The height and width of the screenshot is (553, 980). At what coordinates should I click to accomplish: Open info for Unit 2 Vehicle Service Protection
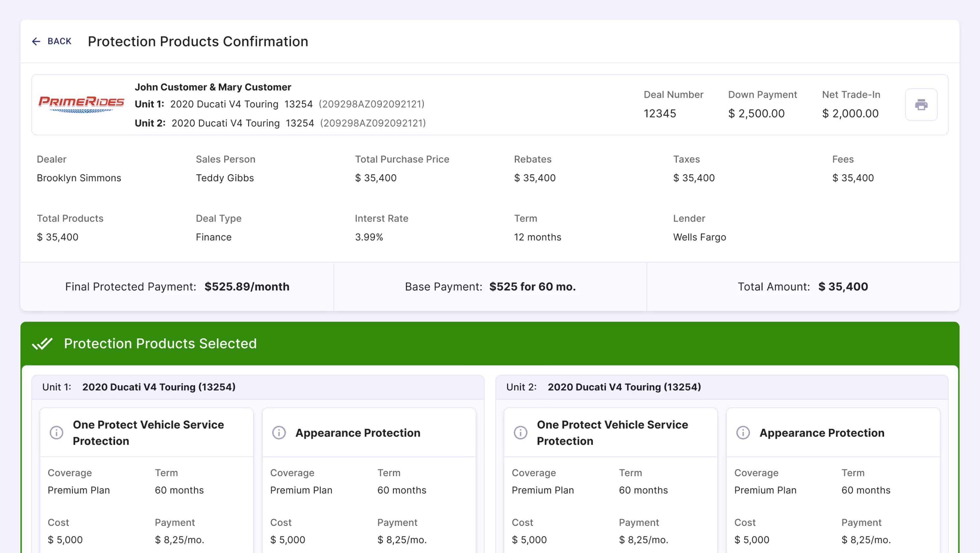[x=520, y=433]
